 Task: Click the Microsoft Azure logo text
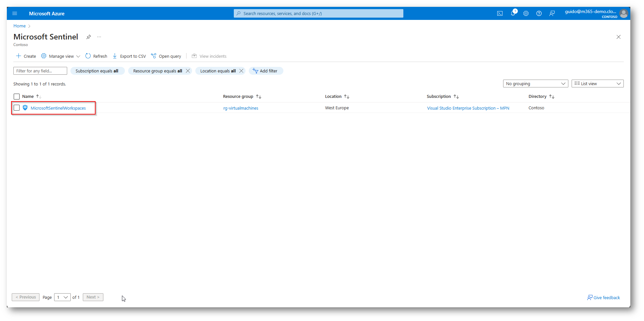(x=47, y=14)
